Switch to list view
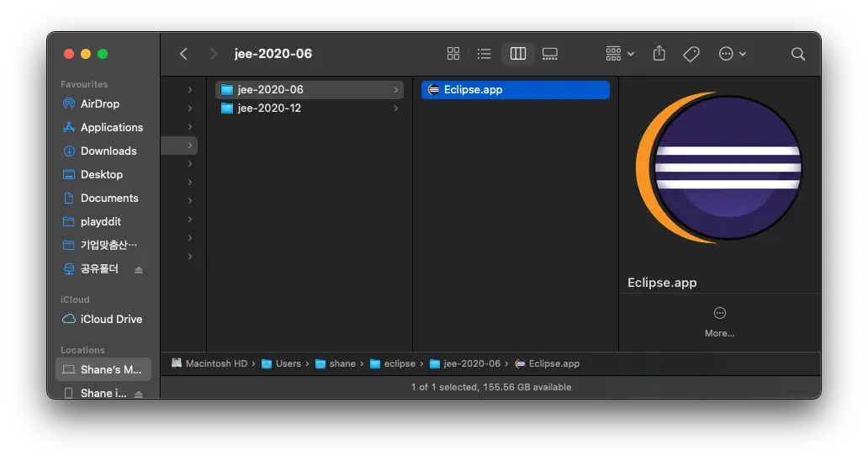This screenshot has height=461, width=868. pyautogui.click(x=484, y=53)
